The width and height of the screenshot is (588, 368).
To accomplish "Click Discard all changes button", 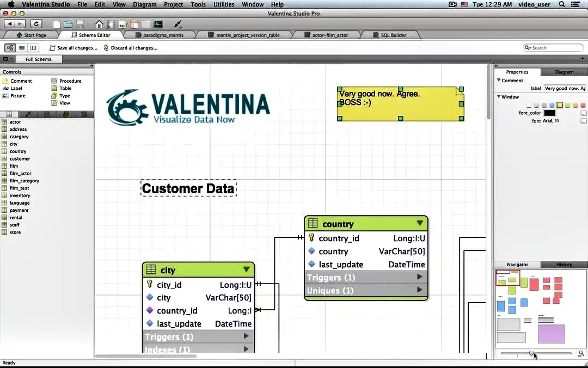I will [x=131, y=48].
